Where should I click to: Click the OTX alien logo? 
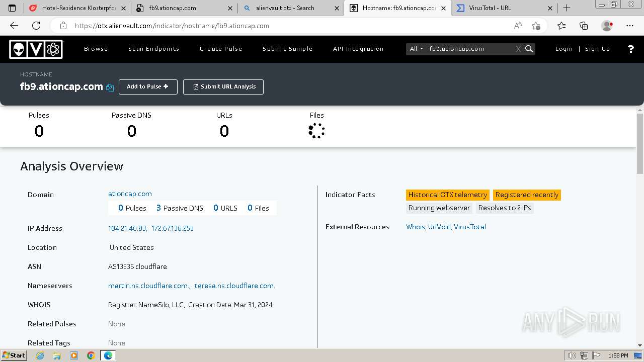36,49
